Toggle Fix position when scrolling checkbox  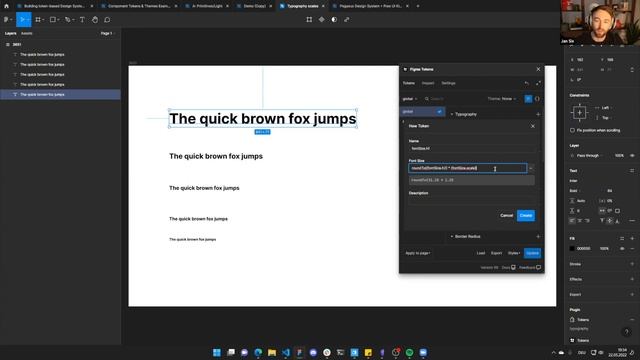click(x=572, y=130)
